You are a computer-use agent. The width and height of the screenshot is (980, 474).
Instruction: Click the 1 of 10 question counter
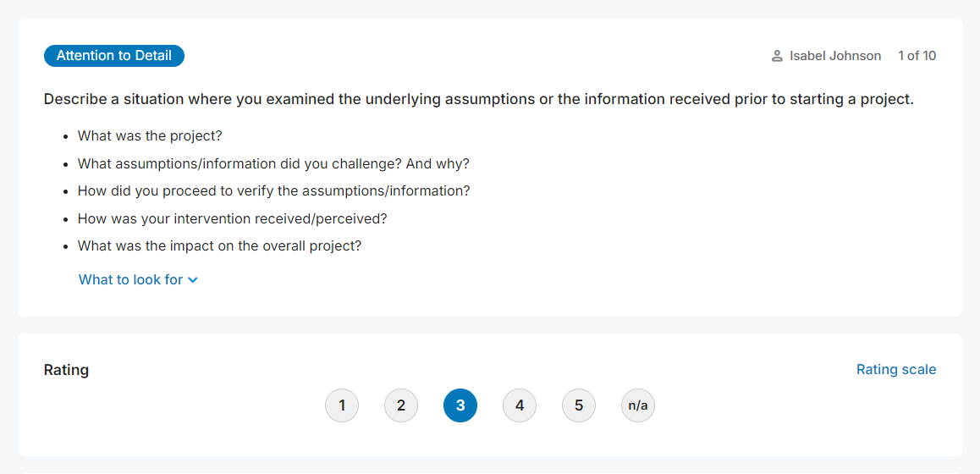[917, 56]
